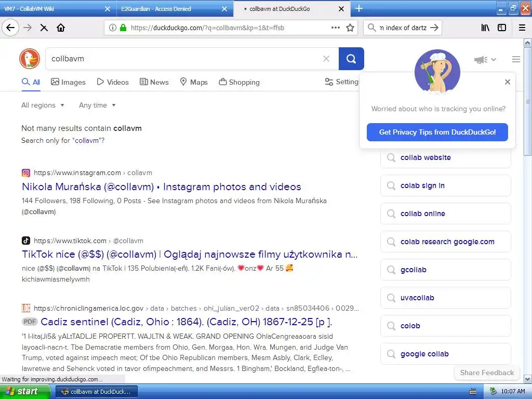Image resolution: width=532 pixels, height=399 pixels.
Task: Open the Firefox Library icon
Action: click(486, 28)
